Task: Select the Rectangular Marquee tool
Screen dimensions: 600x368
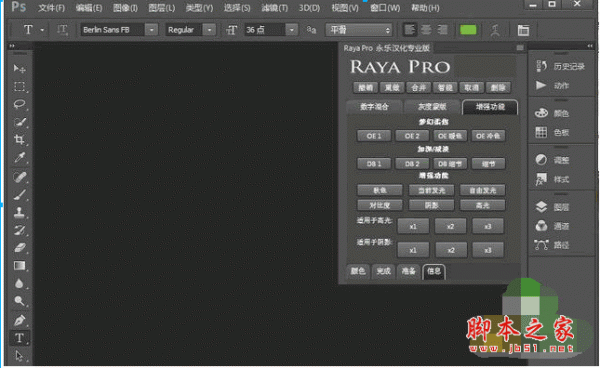Action: click(x=19, y=86)
